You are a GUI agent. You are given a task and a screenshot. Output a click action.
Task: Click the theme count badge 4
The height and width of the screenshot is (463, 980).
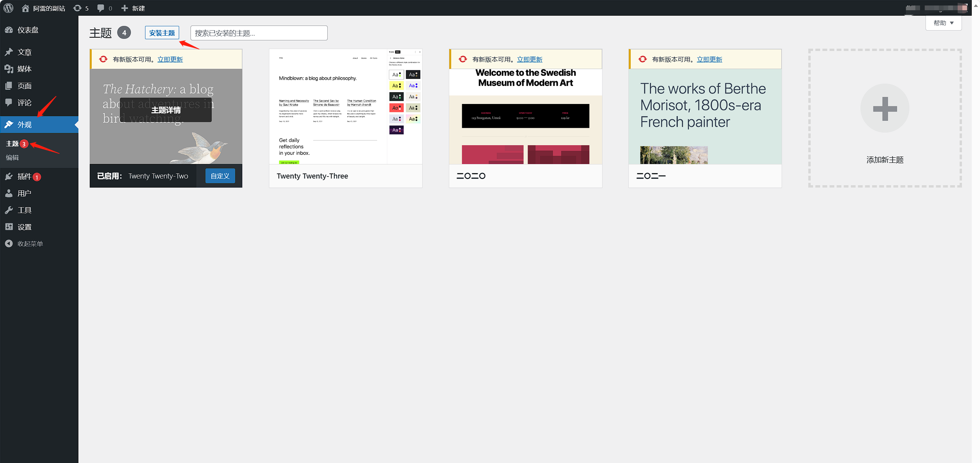coord(124,33)
